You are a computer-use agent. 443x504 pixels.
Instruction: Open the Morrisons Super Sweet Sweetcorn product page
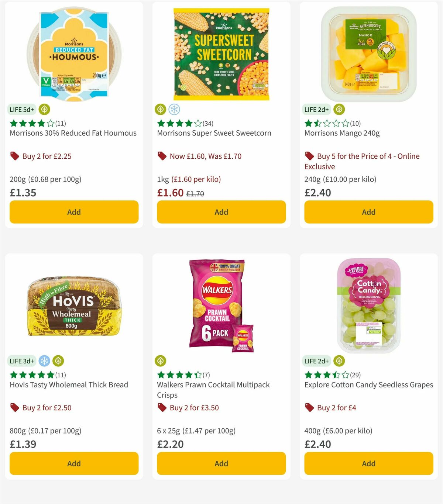[x=214, y=133]
